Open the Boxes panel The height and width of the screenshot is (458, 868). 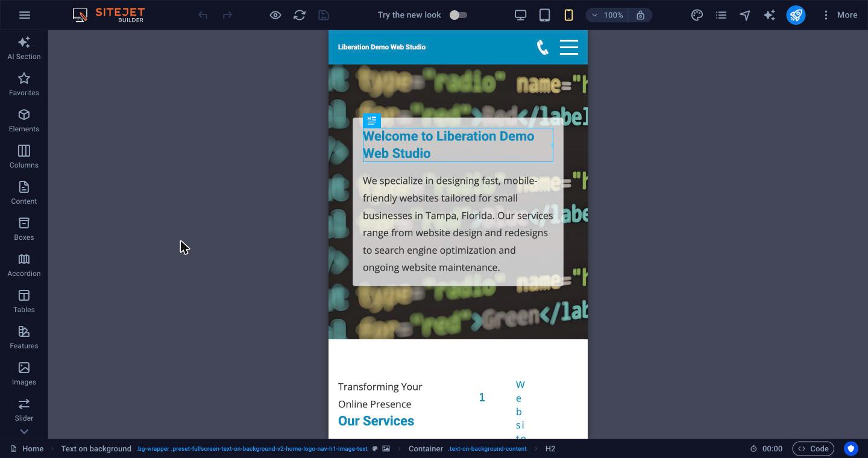[x=24, y=229]
